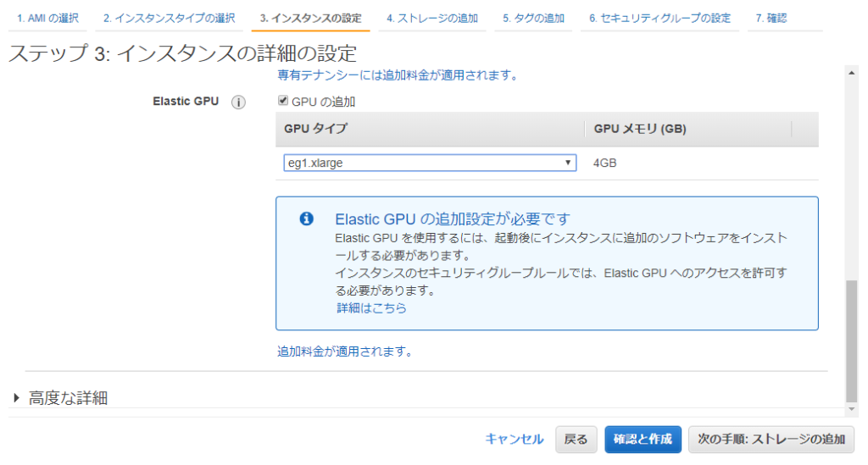Go to 6. セキュリティグループの設定 tab
Viewport: 868px width, 465px height.
(x=659, y=19)
